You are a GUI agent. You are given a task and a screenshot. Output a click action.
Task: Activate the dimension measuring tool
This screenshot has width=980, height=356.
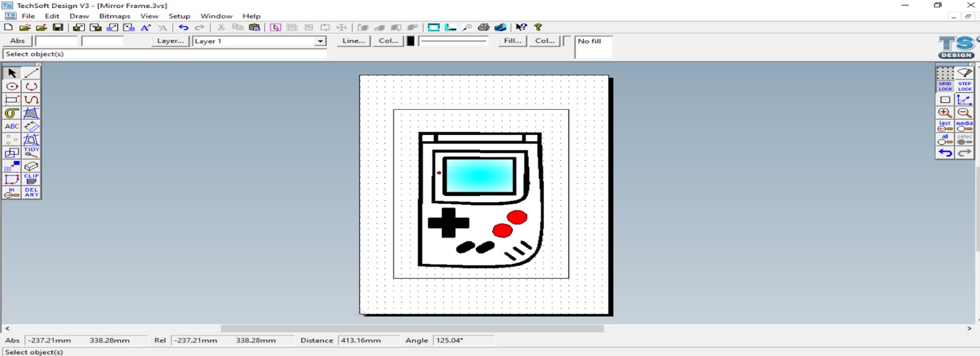click(x=31, y=126)
